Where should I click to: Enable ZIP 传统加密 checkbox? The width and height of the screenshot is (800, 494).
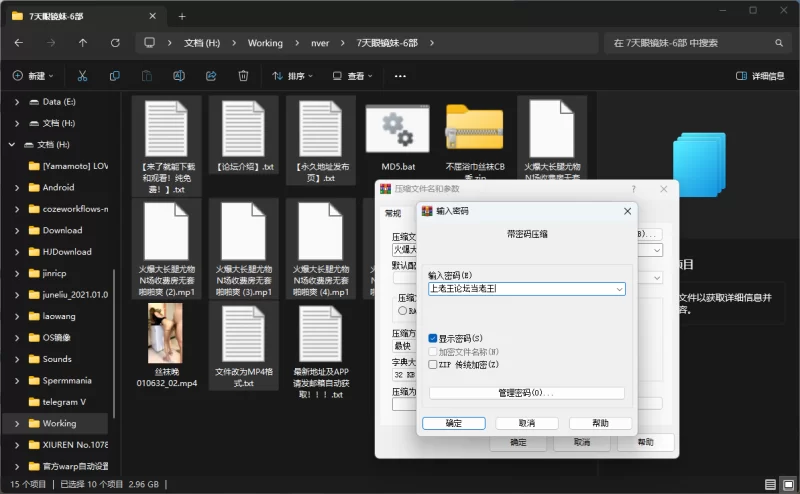pyautogui.click(x=433, y=365)
